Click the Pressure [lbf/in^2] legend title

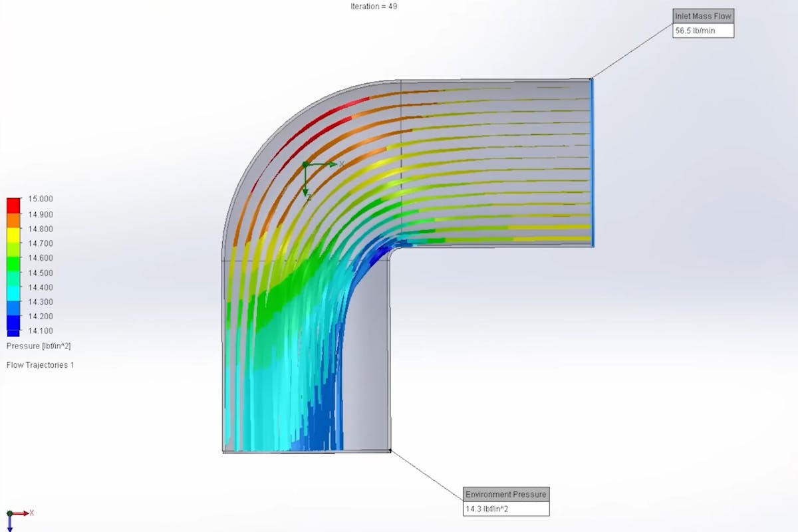[x=39, y=346]
